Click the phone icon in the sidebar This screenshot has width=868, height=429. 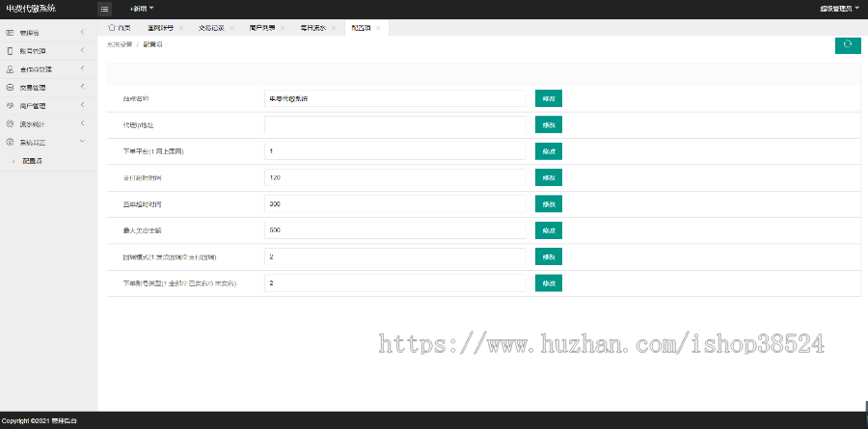(x=10, y=51)
